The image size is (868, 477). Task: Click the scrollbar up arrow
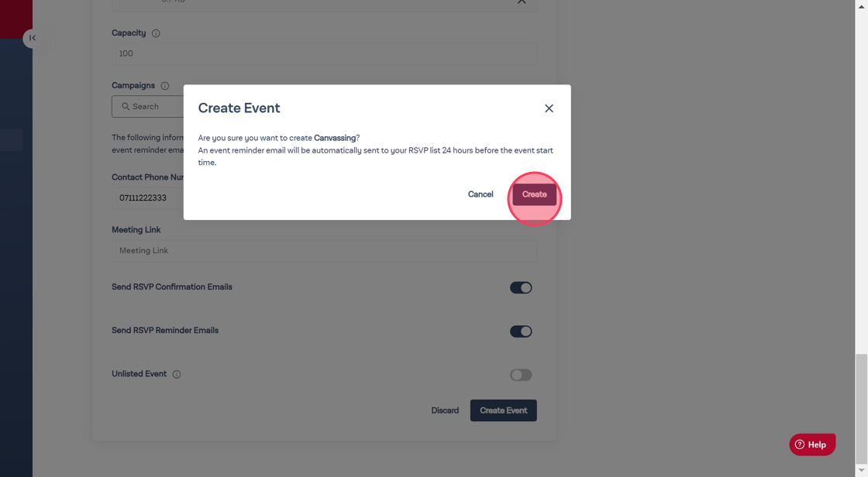861,5
